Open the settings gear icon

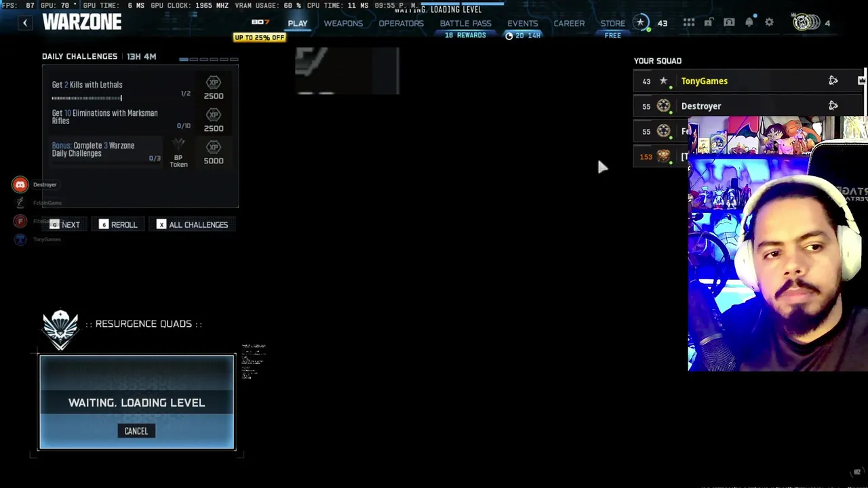[x=770, y=22]
